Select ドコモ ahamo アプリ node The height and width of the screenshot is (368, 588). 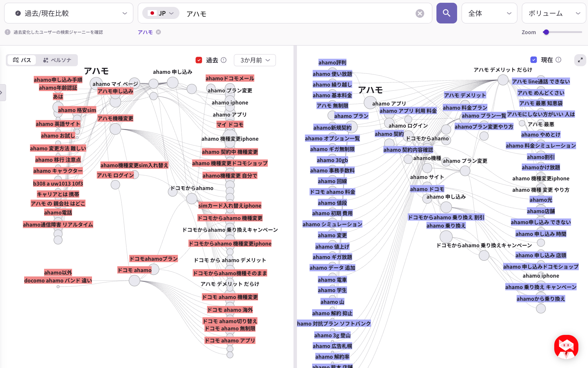point(230,340)
